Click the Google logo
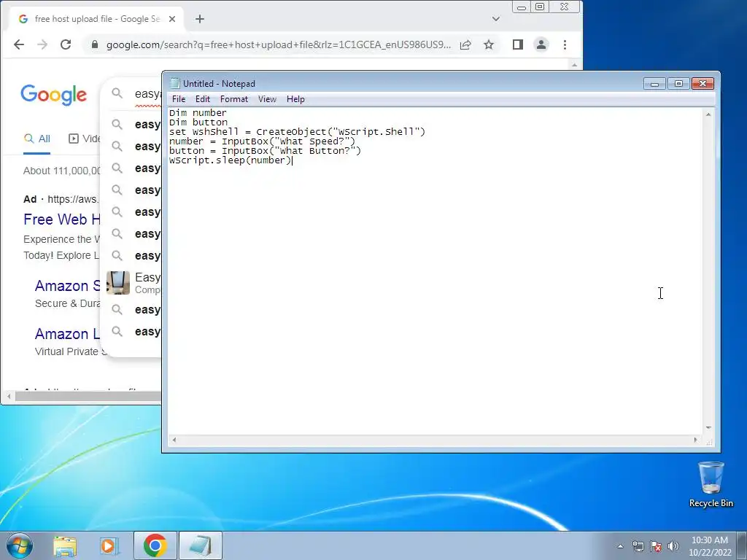The height and width of the screenshot is (560, 747). tap(54, 95)
